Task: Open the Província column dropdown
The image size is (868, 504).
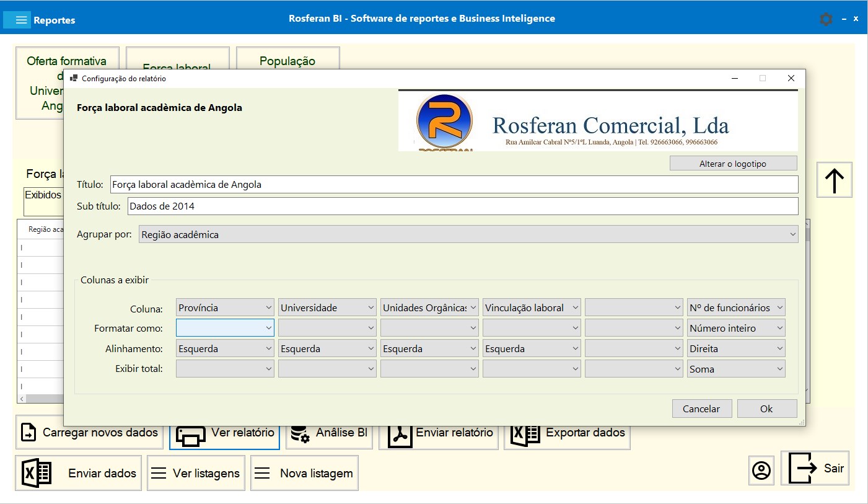Action: 225,307
